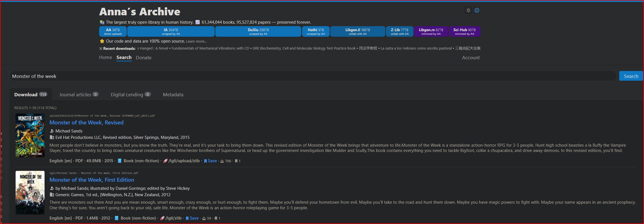This screenshot has height=224, width=644.
Task: Click the file path 'lgli/Michael Sands - Monster of the Week'
Action: point(94,173)
